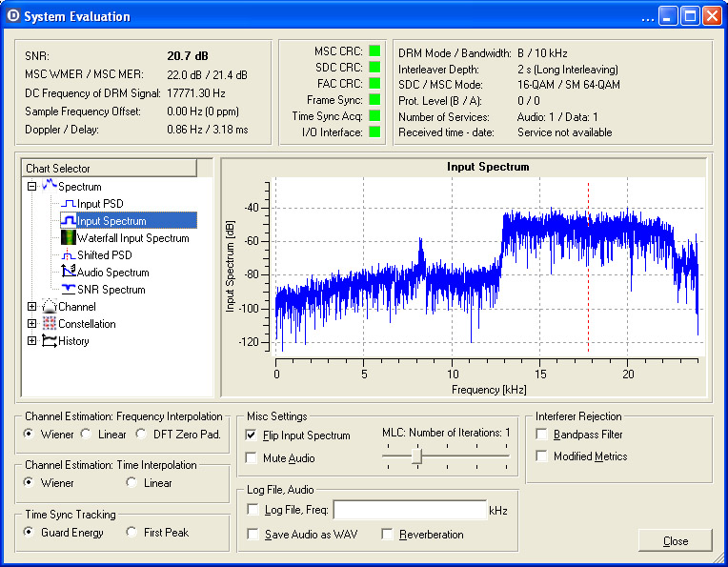Click the History category icon
Viewport: 728px width, 567px height.
tap(50, 340)
